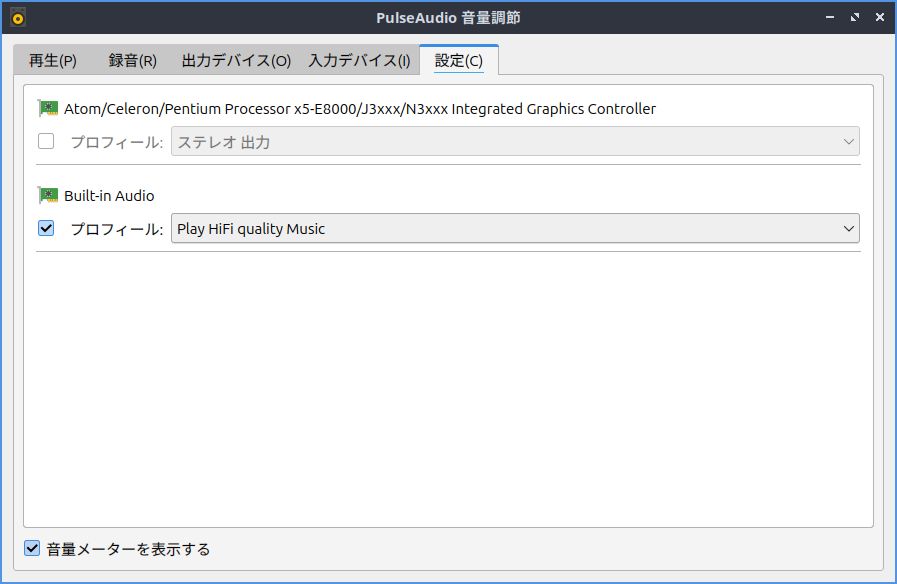
Task: Go to the 出力デバイス(O) tab
Action: coord(236,60)
